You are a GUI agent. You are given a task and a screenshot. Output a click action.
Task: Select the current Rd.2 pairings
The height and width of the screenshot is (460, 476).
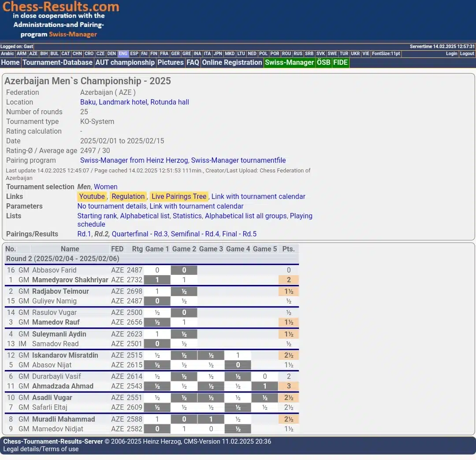101,234
